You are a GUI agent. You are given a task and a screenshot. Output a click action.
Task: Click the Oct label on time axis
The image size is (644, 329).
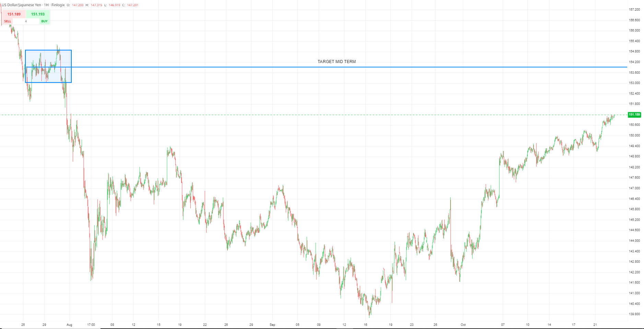(x=463, y=325)
